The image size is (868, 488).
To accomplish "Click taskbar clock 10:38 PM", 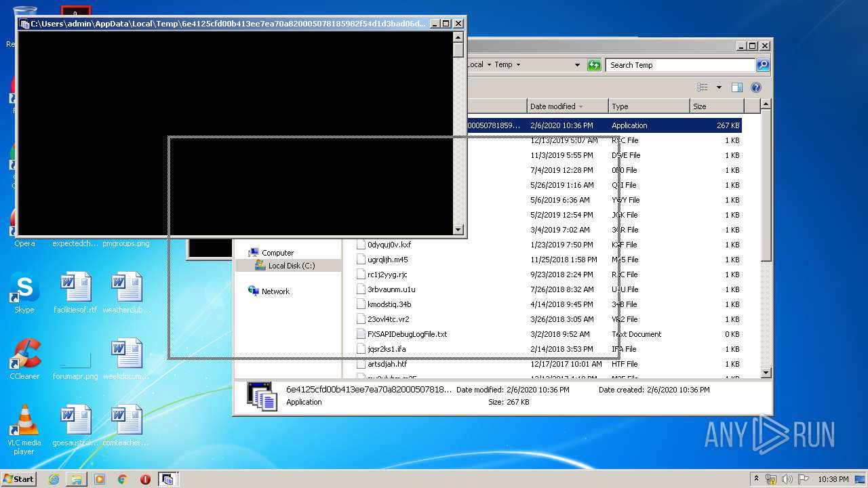I will pos(833,479).
